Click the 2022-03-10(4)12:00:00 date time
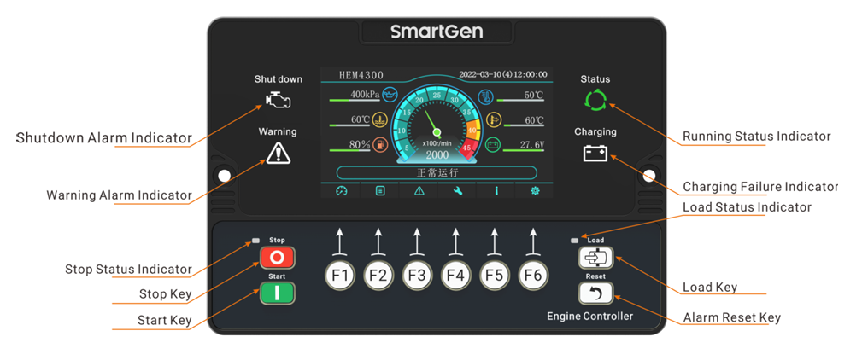Screen dimensions: 868x337 tap(503, 74)
